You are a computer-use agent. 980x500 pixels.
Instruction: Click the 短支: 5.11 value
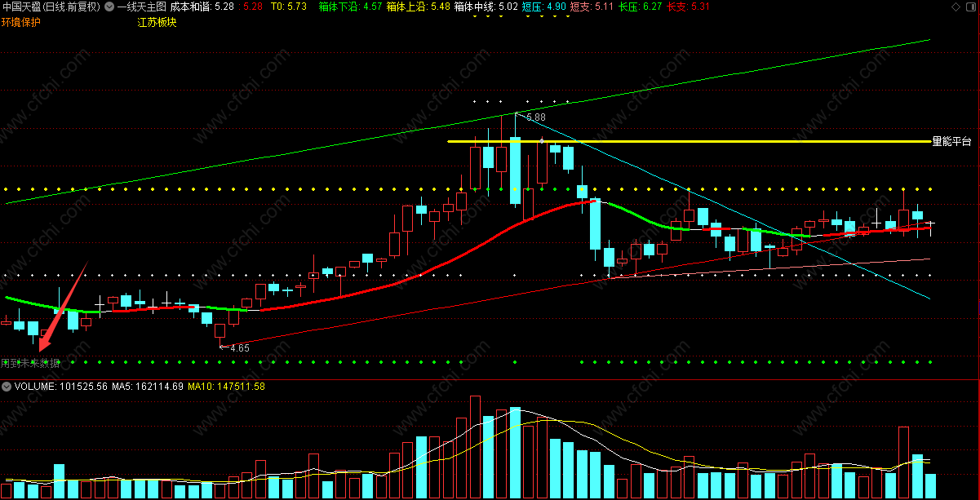coord(592,6)
